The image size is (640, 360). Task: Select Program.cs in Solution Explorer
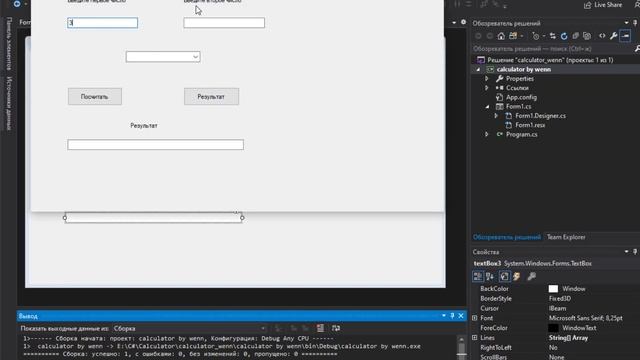pyautogui.click(x=521, y=134)
